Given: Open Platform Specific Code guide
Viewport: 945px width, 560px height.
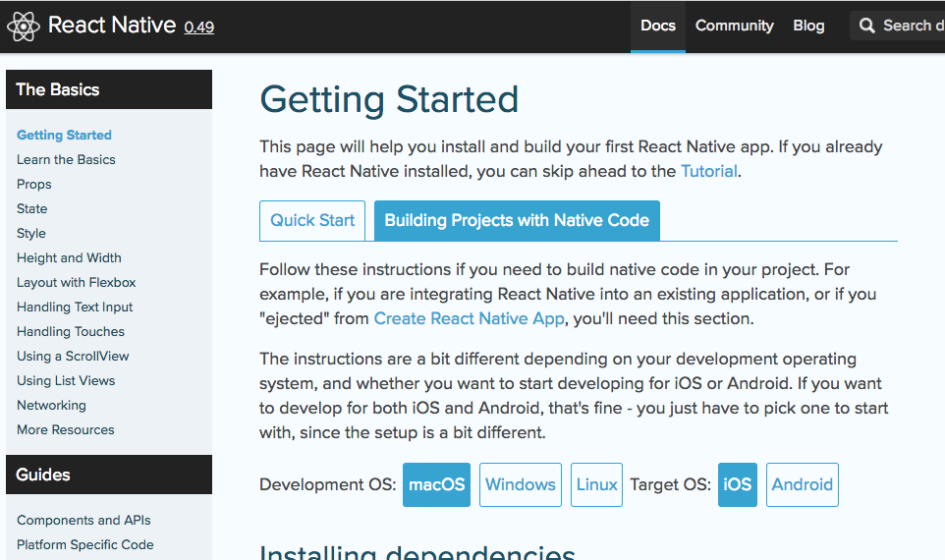Looking at the screenshot, I should coord(85,545).
